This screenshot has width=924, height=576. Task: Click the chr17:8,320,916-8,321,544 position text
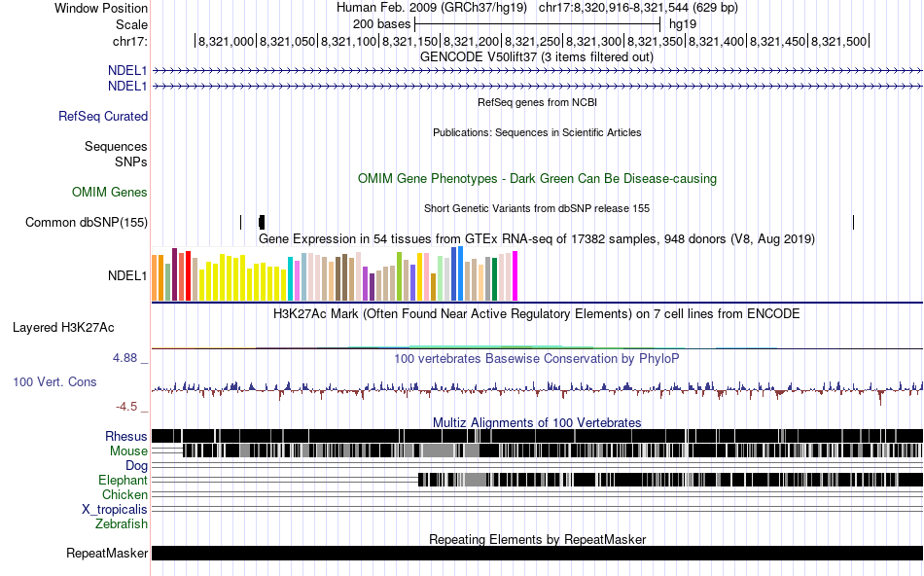(638, 8)
